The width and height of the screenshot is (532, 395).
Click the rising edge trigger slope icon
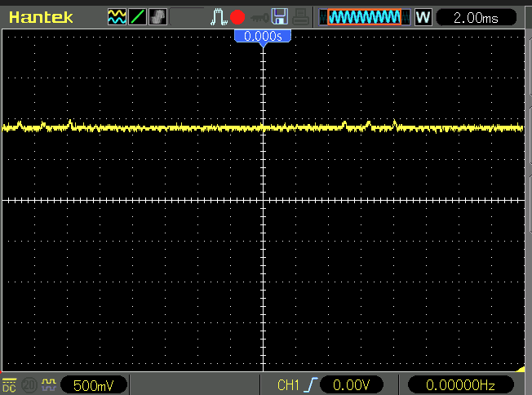tap(311, 384)
